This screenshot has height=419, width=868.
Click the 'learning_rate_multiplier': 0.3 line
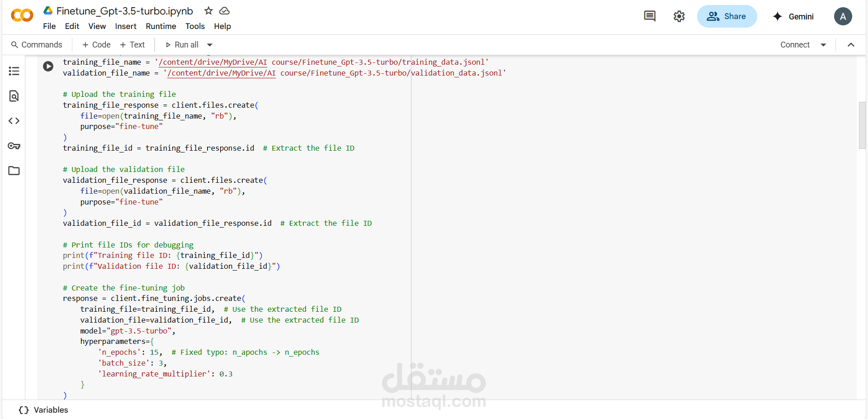point(165,374)
